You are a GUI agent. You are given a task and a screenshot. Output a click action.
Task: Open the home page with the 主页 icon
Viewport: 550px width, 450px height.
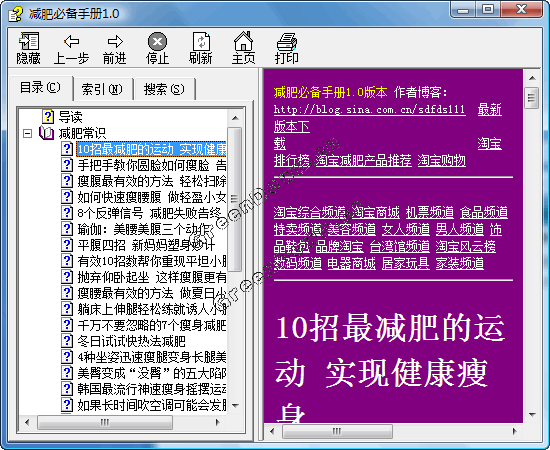[243, 41]
